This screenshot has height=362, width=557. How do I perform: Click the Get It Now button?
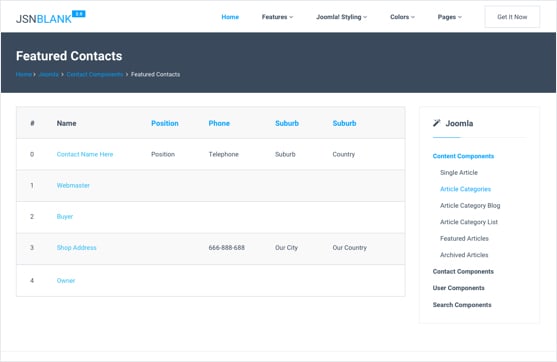pos(512,17)
